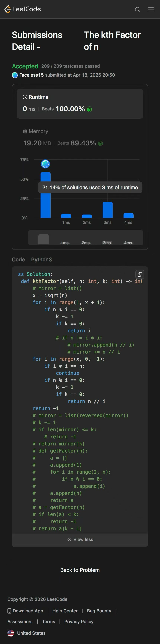160x644 pixels.
Task: Open Privacy Policy link
Action: [x=79, y=622]
